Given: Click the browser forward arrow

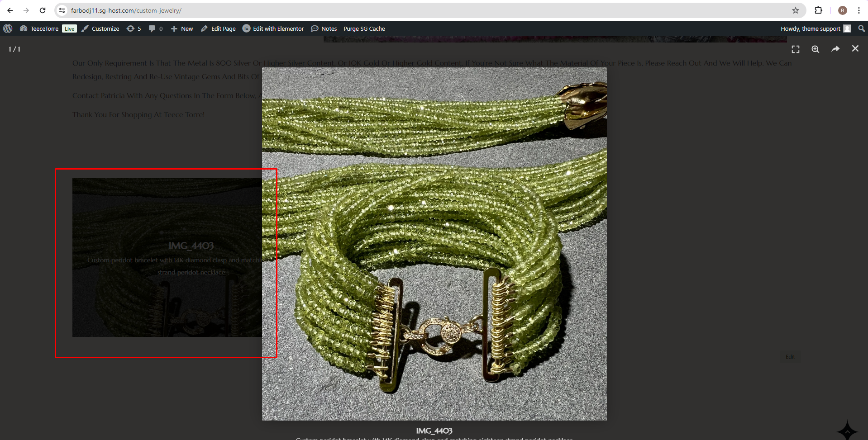Looking at the screenshot, I should (x=26, y=10).
